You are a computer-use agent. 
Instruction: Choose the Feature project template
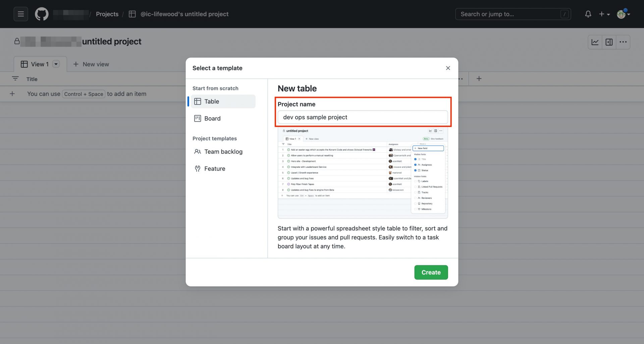tap(215, 169)
